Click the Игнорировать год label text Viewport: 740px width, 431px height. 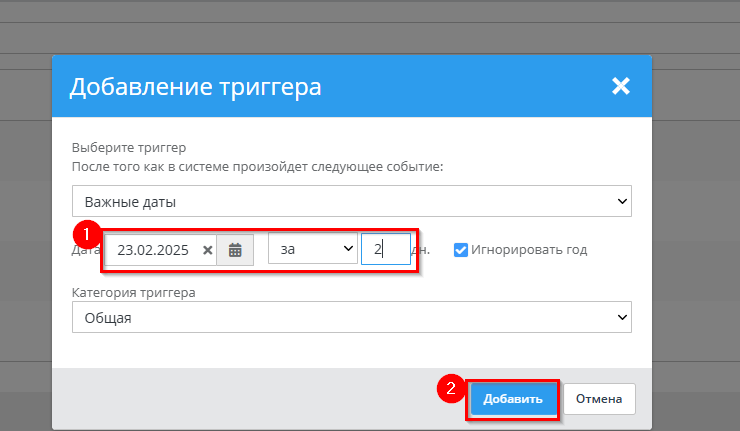[529, 250]
